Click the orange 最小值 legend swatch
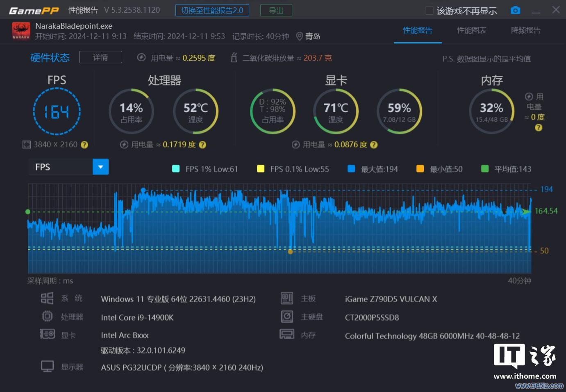The height and width of the screenshot is (392, 566). click(x=420, y=169)
